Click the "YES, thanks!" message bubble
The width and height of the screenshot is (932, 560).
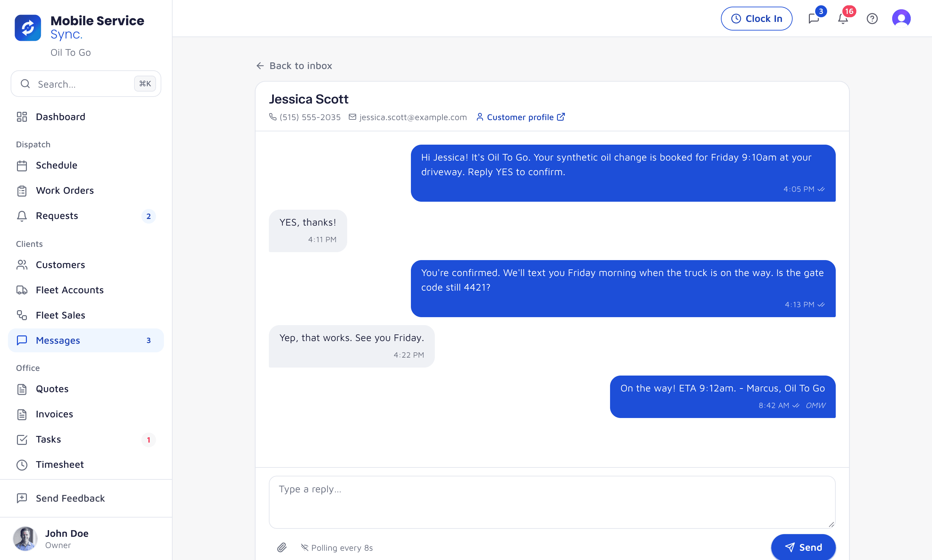pyautogui.click(x=308, y=231)
